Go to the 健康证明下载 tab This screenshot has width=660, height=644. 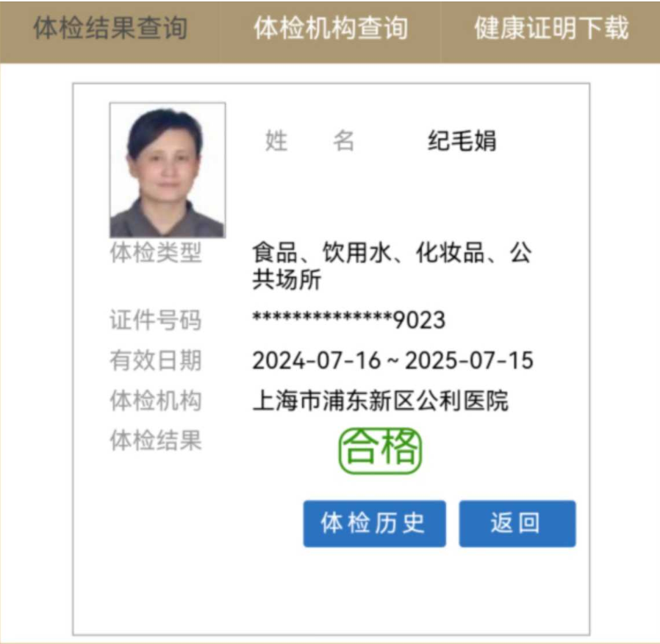point(551,28)
